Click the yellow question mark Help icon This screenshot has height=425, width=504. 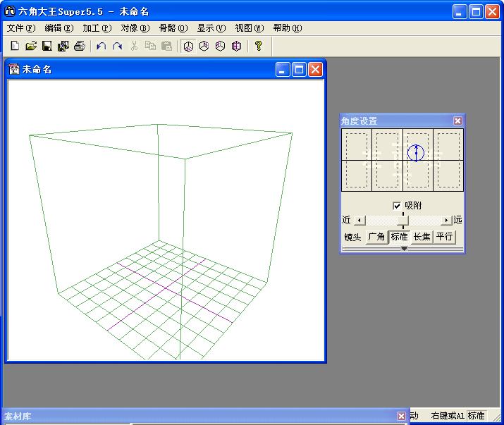[x=259, y=47]
